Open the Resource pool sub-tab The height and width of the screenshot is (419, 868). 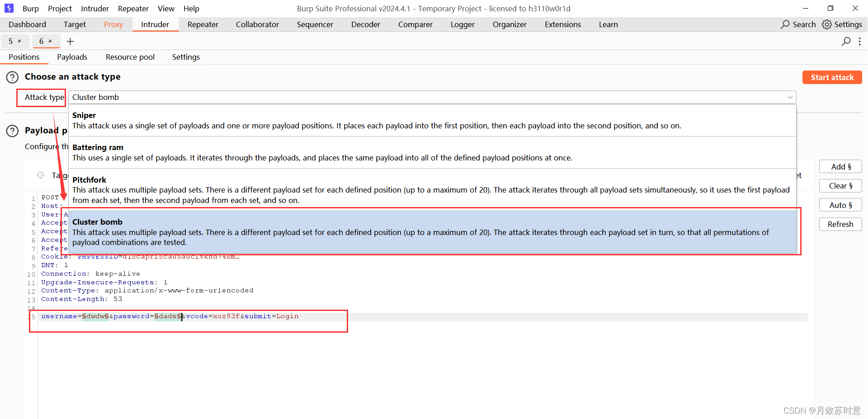[x=130, y=57]
